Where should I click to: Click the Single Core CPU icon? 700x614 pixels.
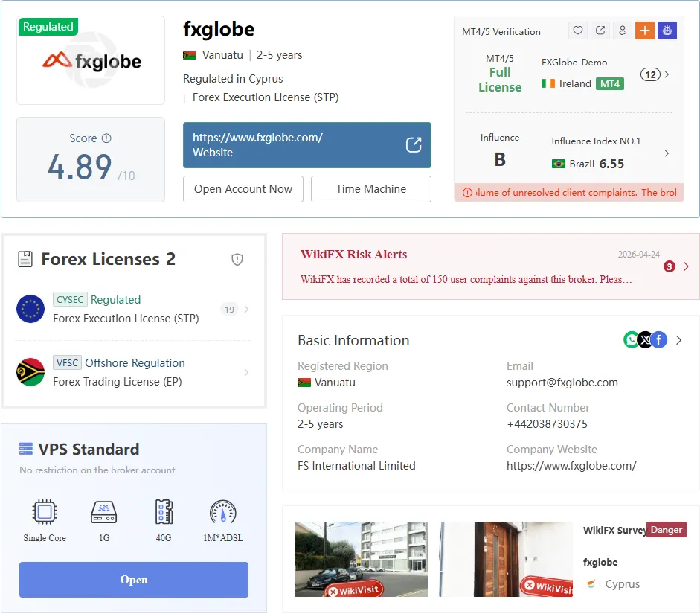pyautogui.click(x=45, y=512)
